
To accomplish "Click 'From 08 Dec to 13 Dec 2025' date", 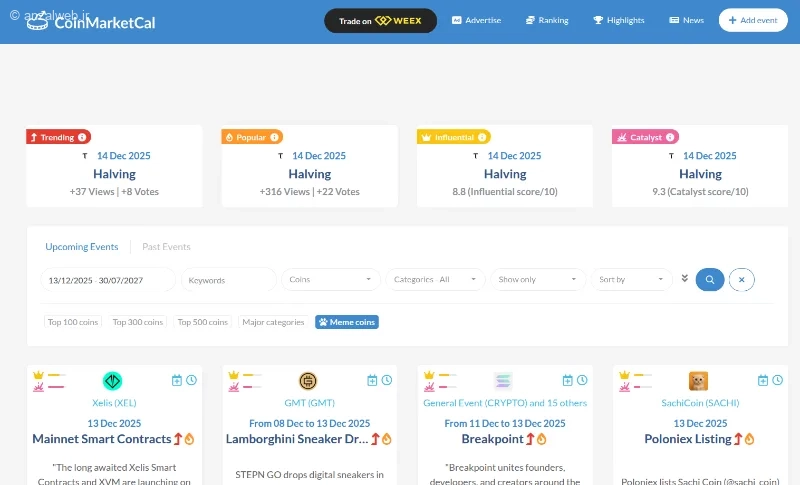I will pos(310,424).
